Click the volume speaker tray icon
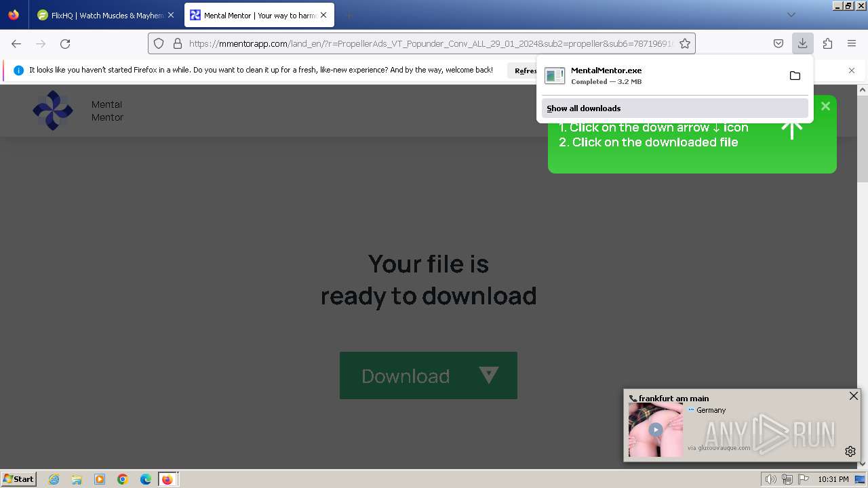868x488 pixels. [771, 479]
